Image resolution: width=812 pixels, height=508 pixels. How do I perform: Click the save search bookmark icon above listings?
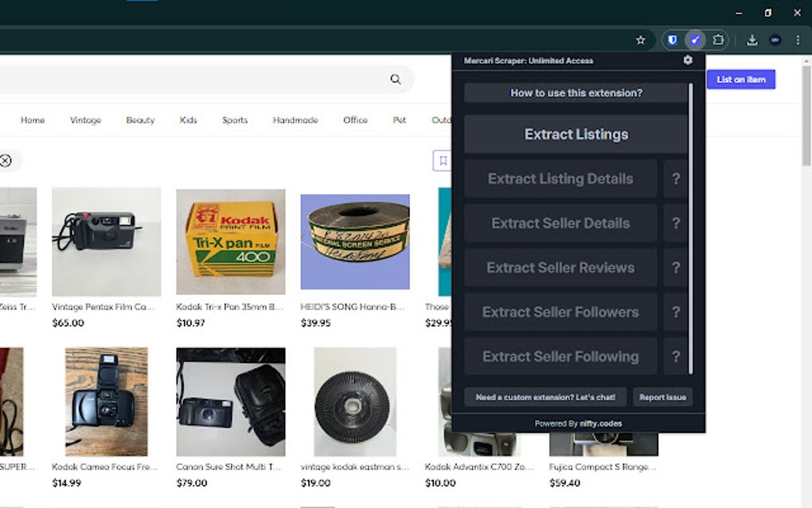[x=443, y=161]
